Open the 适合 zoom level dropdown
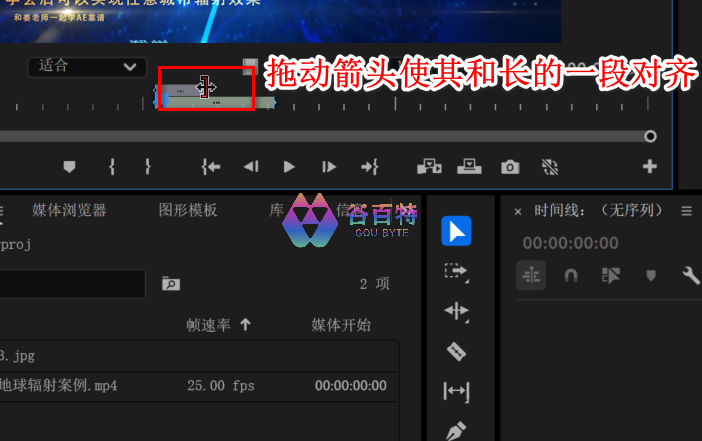 [x=87, y=66]
